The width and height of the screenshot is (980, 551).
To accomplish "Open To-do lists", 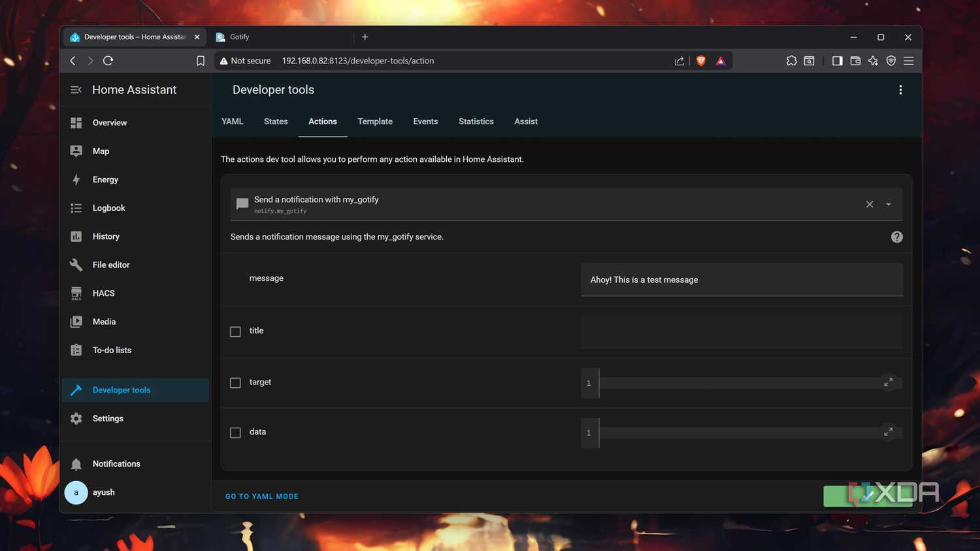I will tap(135, 350).
